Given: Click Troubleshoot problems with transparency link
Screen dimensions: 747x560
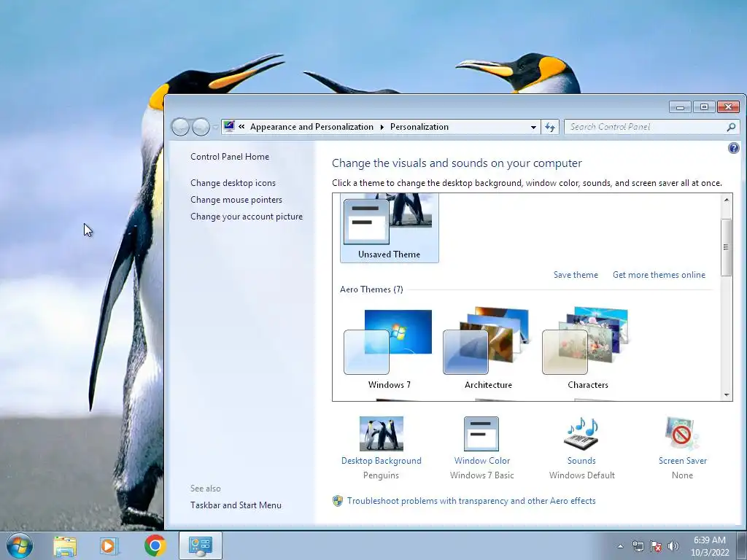Looking at the screenshot, I should point(471,501).
